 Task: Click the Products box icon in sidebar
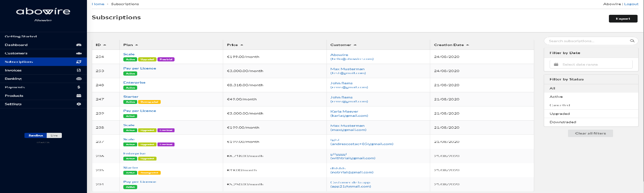click(x=79, y=96)
